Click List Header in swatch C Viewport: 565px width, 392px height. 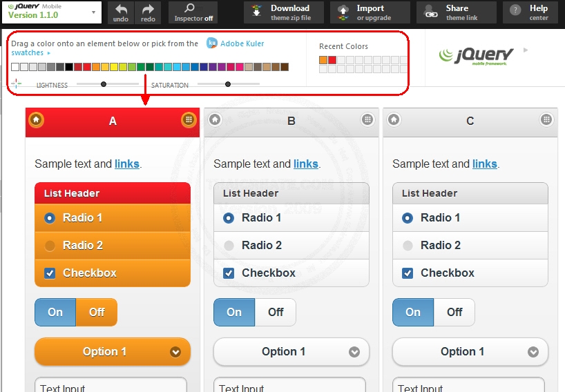pyautogui.click(x=470, y=193)
